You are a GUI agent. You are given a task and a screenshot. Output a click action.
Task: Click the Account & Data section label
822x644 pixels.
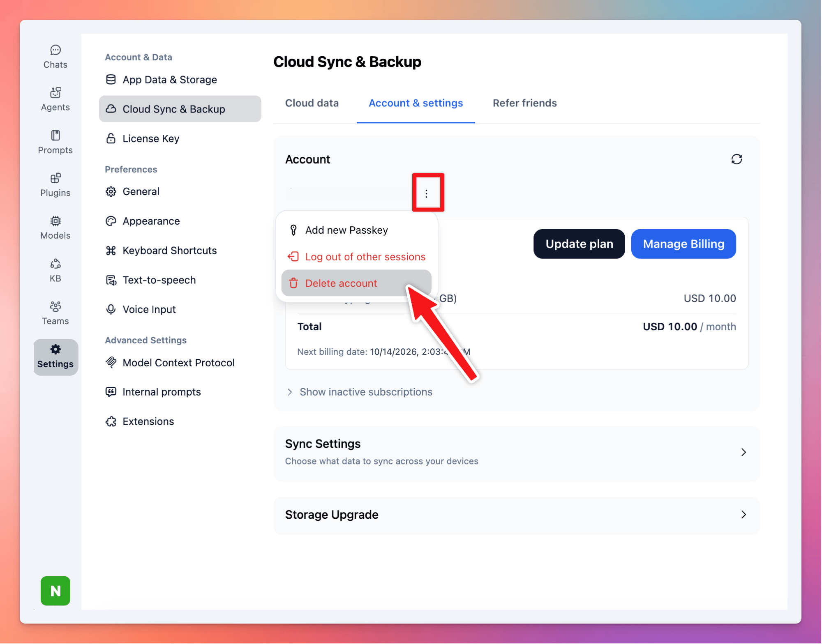pos(139,57)
